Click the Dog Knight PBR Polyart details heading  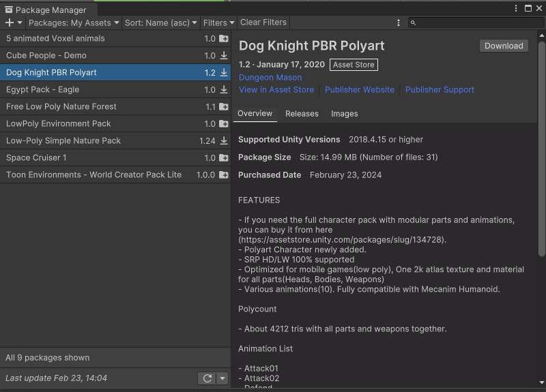click(312, 46)
